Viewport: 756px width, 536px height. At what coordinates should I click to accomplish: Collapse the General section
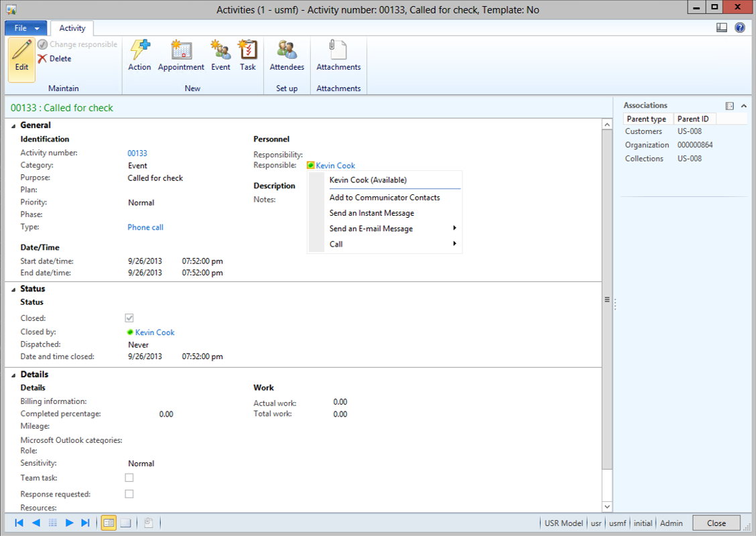[14, 125]
